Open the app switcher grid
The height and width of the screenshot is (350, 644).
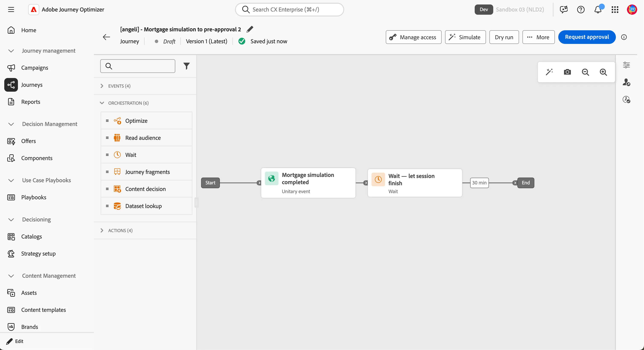(x=615, y=10)
